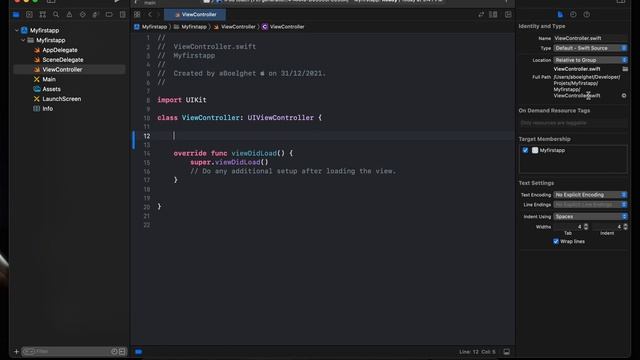This screenshot has width=640, height=360.
Task: Select the History inspector clock icon
Action: coord(573,15)
